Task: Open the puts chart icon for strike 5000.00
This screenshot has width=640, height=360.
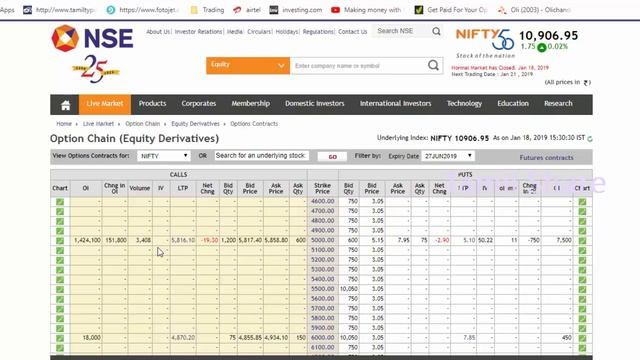Action: coord(582,240)
